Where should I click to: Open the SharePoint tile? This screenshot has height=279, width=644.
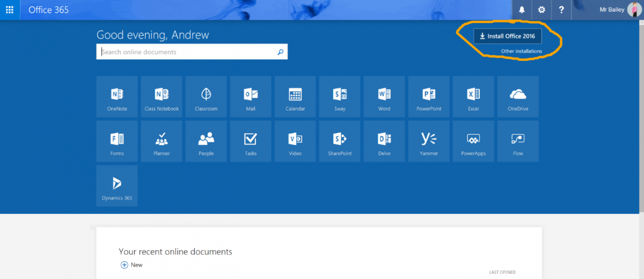pyautogui.click(x=339, y=141)
